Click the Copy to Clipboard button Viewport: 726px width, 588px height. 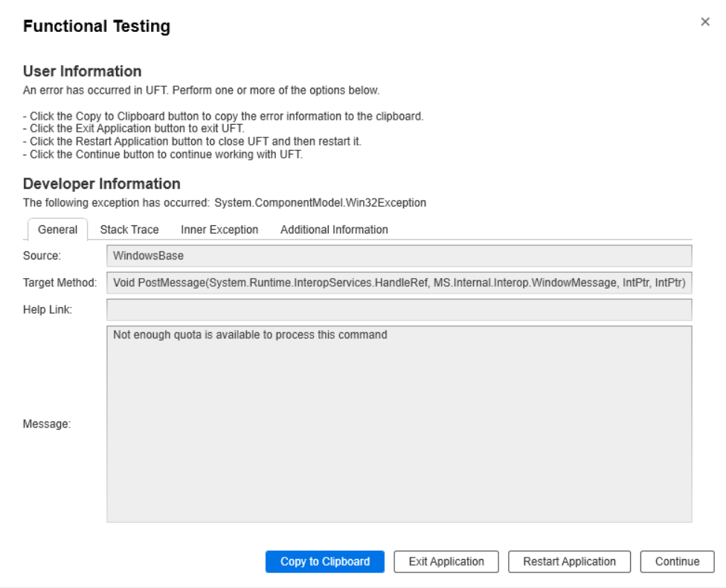point(325,561)
